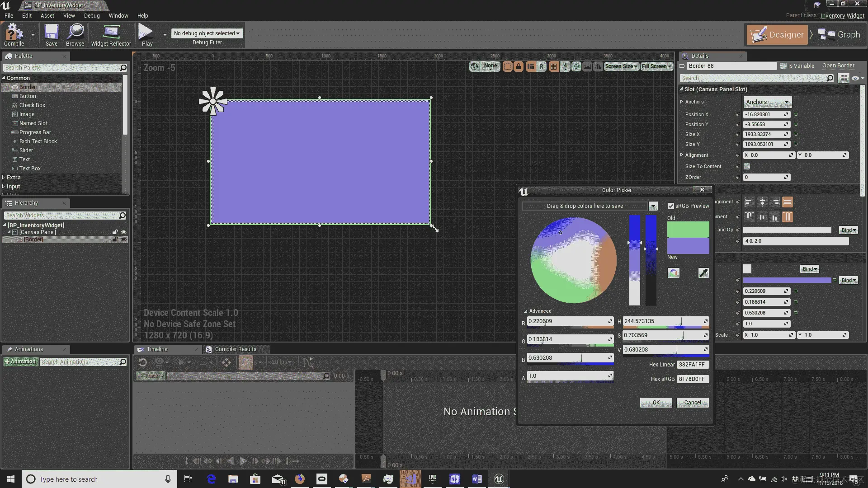This screenshot has height=488, width=868.
Task: Click the lock icon in viewport toolbar
Action: (x=519, y=66)
